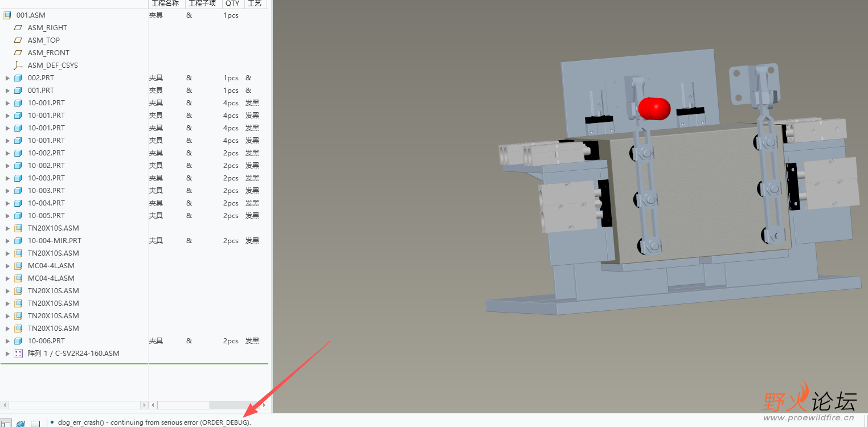Toggle the model tree pane status-bar icon
868x427 pixels.
coord(5,424)
